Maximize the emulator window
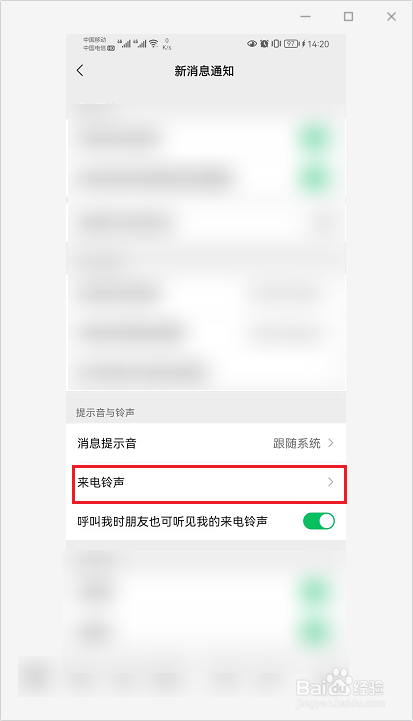This screenshot has width=413, height=721. tap(349, 17)
